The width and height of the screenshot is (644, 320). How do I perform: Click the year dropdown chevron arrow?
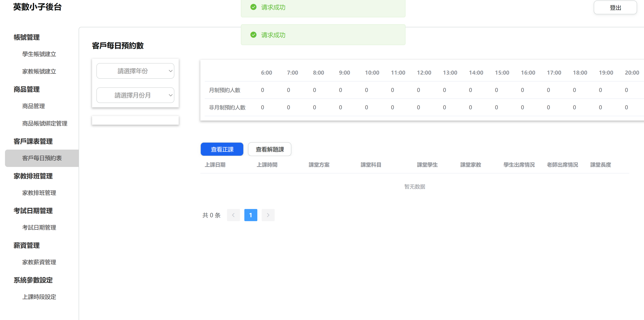pos(170,71)
